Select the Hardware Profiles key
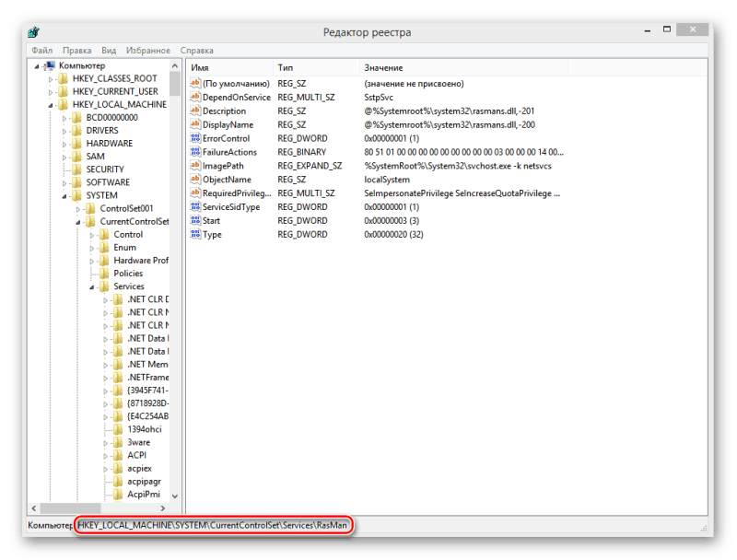 click(141, 261)
